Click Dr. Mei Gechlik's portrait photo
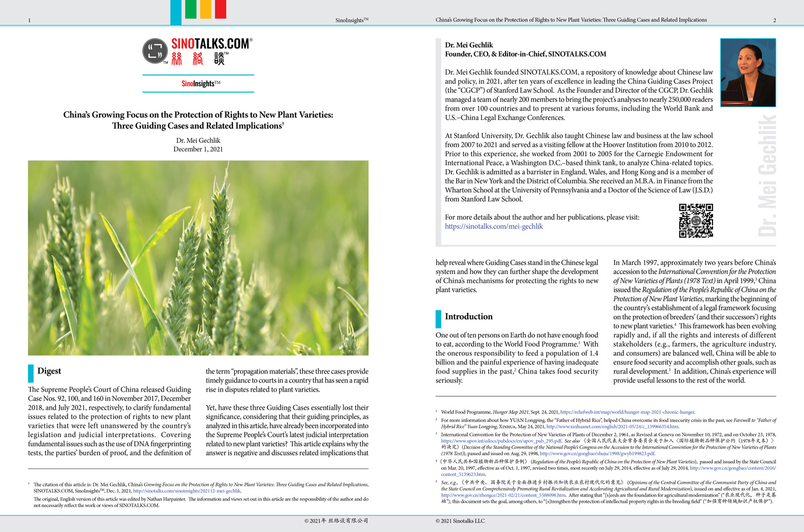The image size is (804, 532). point(748,73)
